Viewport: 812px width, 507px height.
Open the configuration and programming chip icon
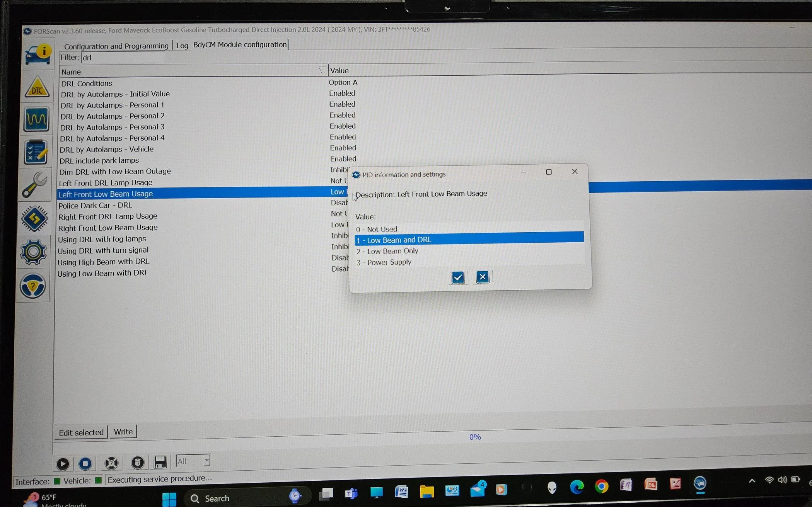click(34, 219)
